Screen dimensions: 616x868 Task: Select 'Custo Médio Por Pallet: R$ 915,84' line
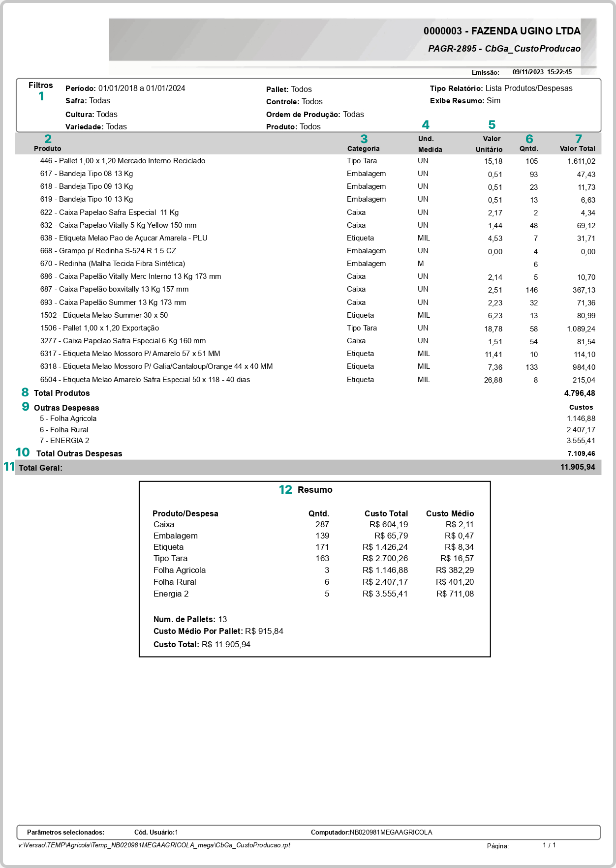(218, 631)
